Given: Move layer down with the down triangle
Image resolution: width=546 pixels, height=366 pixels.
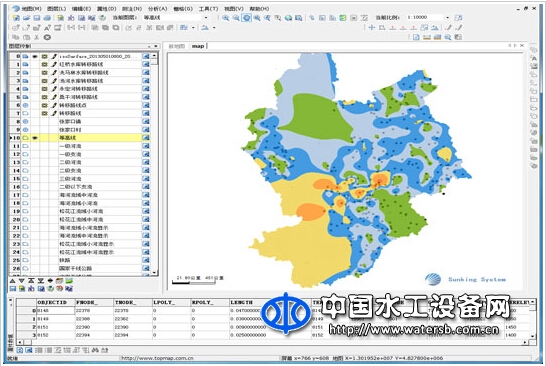Looking at the screenshot, I should pos(22,281).
